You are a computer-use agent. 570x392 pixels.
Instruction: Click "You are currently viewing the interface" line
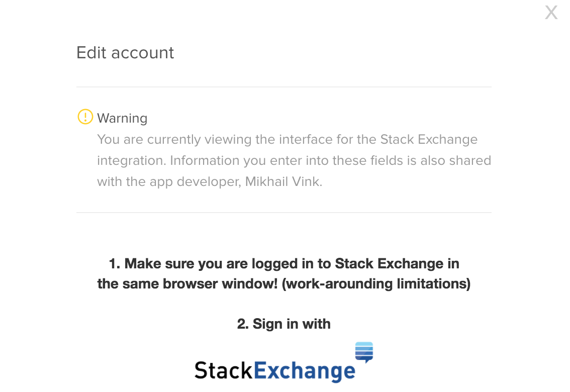(x=236, y=139)
